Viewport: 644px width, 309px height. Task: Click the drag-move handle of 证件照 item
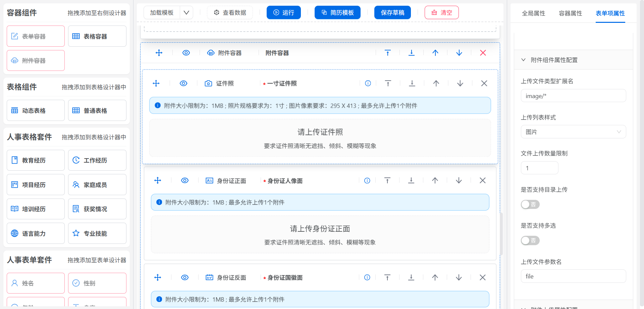coord(156,83)
